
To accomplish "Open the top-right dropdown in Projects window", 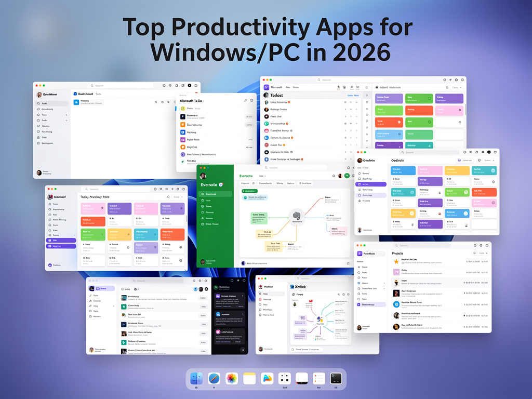I will (484, 253).
